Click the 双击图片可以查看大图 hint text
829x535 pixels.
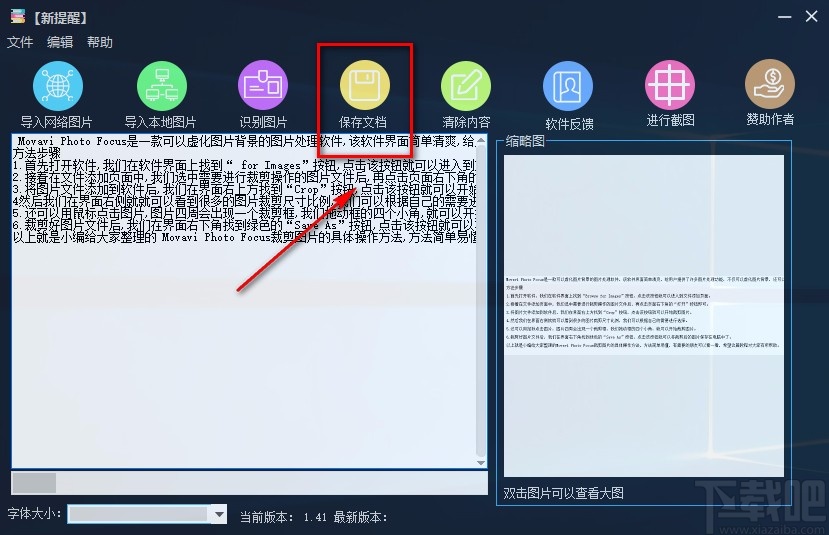(x=563, y=493)
